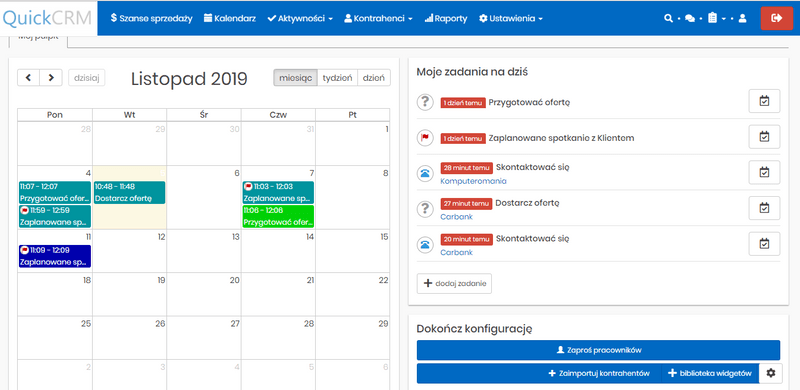Click the 20 minut temu red badge

466,239
